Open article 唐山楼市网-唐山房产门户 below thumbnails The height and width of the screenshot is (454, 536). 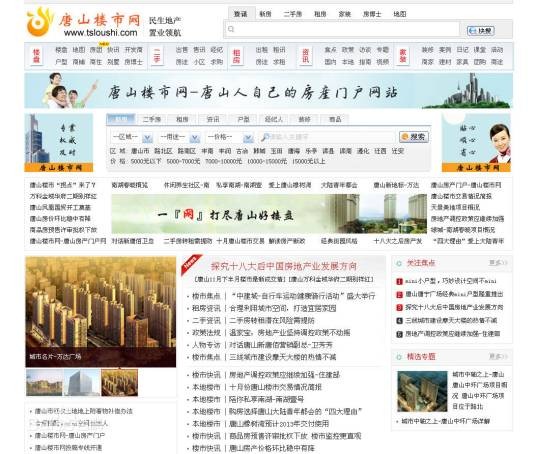[70, 436]
